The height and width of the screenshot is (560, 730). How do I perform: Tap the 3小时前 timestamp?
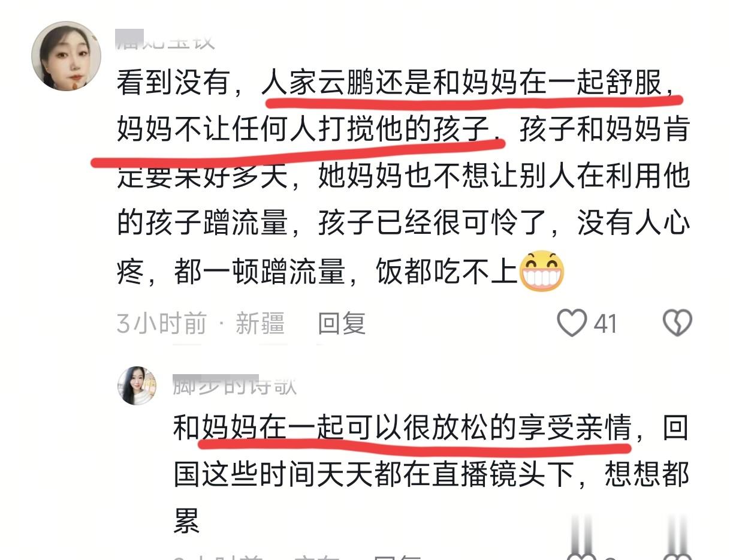161,324
